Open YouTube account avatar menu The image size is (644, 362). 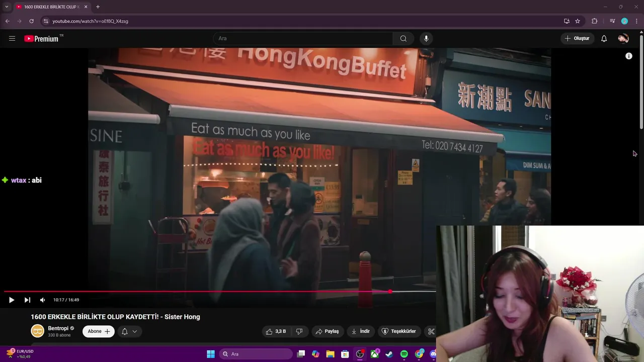[x=623, y=39]
